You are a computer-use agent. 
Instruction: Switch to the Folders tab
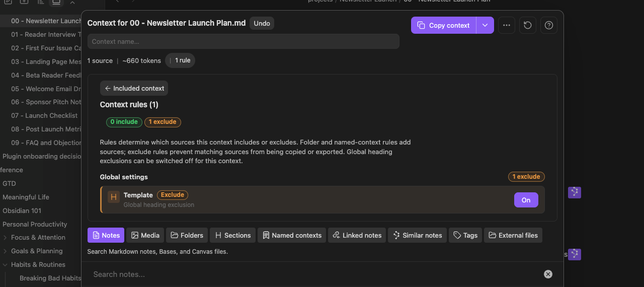coord(187,235)
